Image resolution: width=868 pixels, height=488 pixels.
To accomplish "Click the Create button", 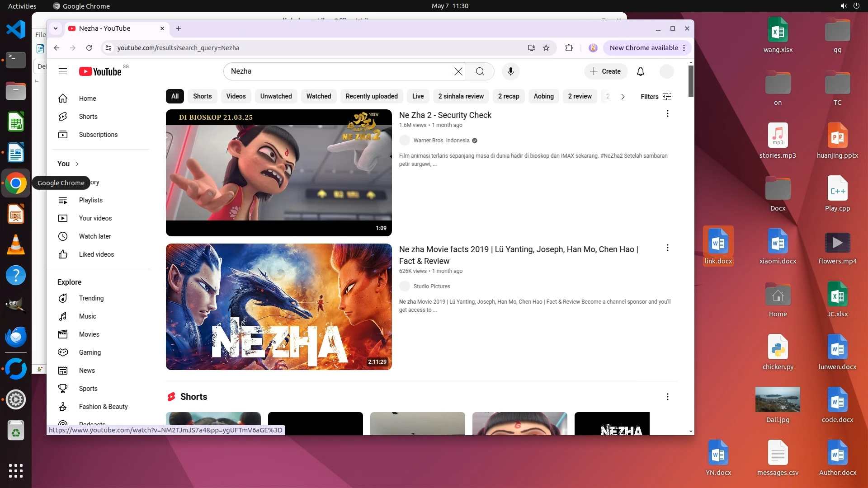I will (x=605, y=71).
